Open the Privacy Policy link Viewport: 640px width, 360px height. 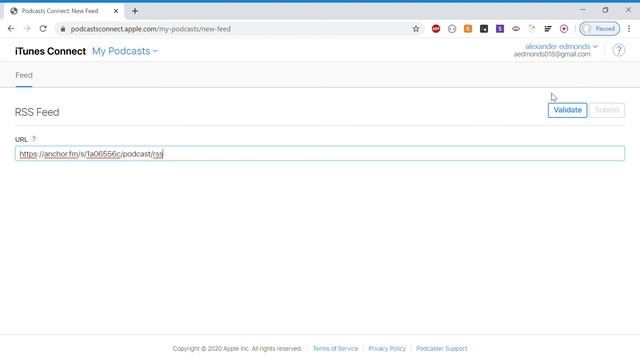pos(387,349)
